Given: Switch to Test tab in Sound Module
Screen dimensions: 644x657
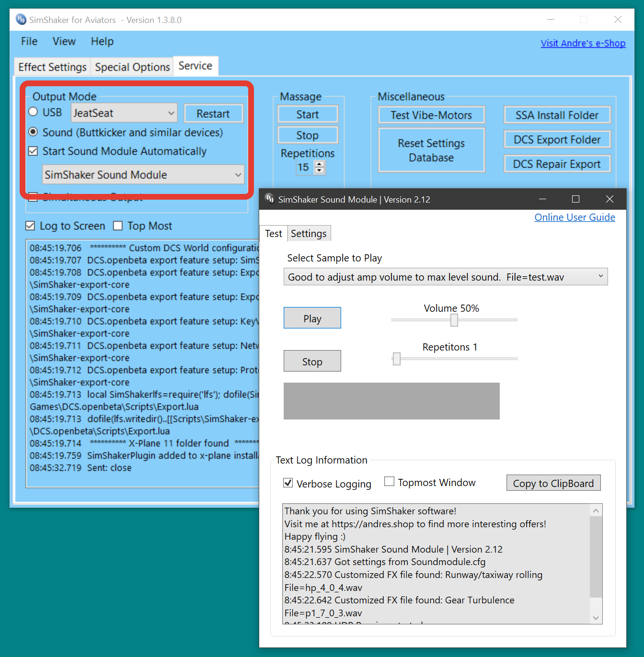Looking at the screenshot, I should [274, 234].
